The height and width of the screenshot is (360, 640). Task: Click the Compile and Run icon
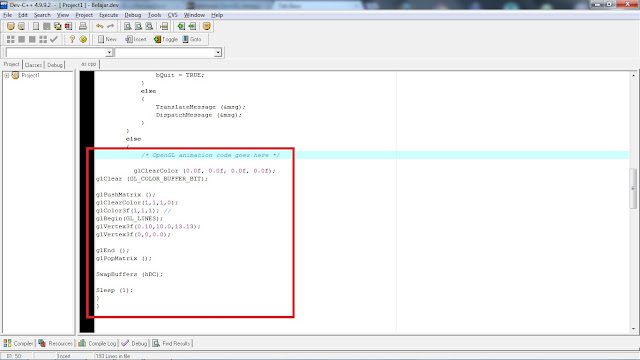[x=32, y=39]
